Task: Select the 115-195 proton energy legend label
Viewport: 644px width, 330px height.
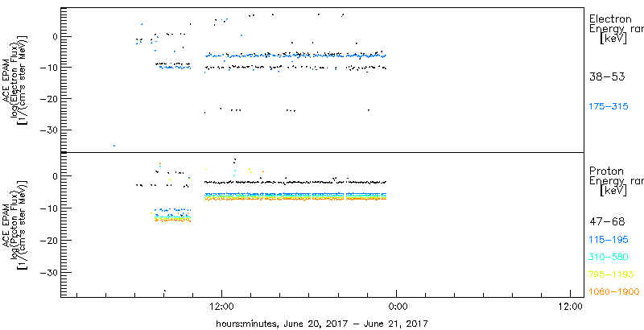Action: [609, 240]
